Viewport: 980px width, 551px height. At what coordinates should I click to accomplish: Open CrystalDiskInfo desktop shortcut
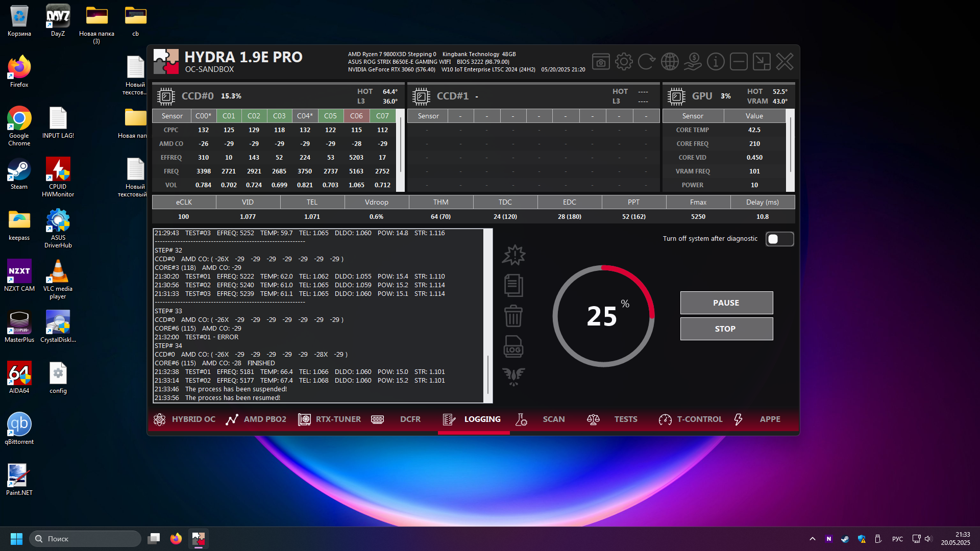tap(58, 327)
